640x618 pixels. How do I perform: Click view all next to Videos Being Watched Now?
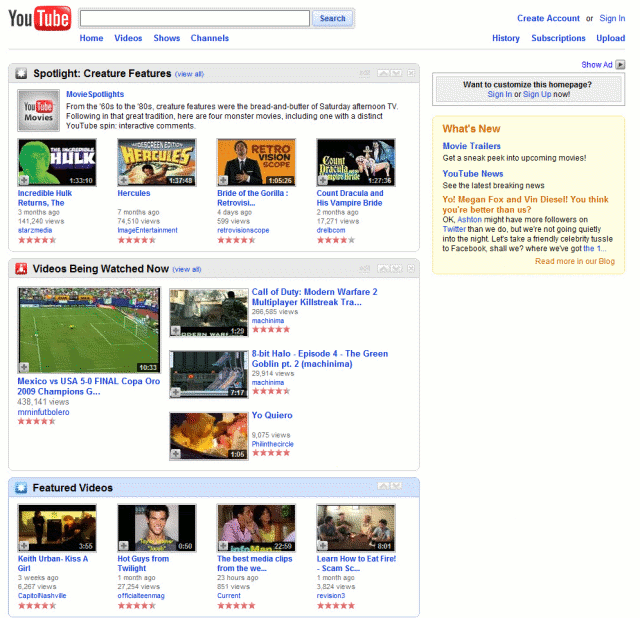(x=187, y=269)
